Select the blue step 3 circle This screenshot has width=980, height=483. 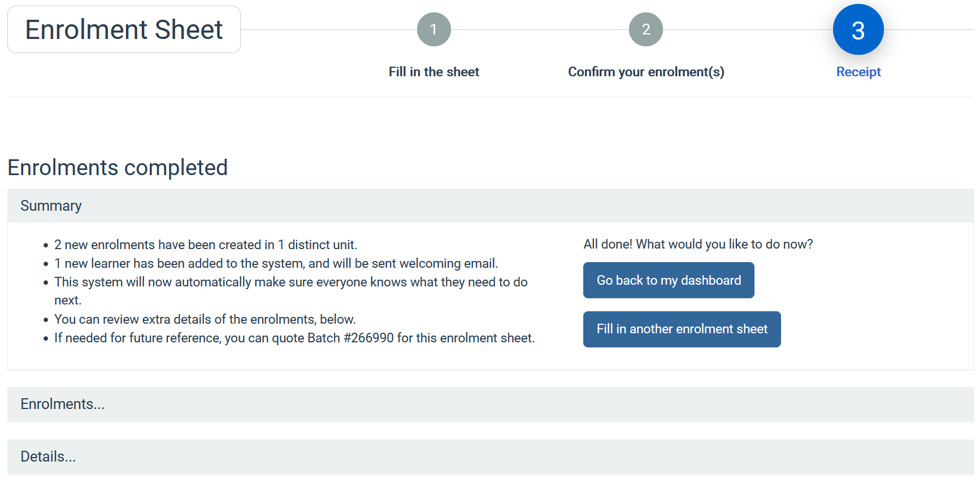click(x=858, y=29)
